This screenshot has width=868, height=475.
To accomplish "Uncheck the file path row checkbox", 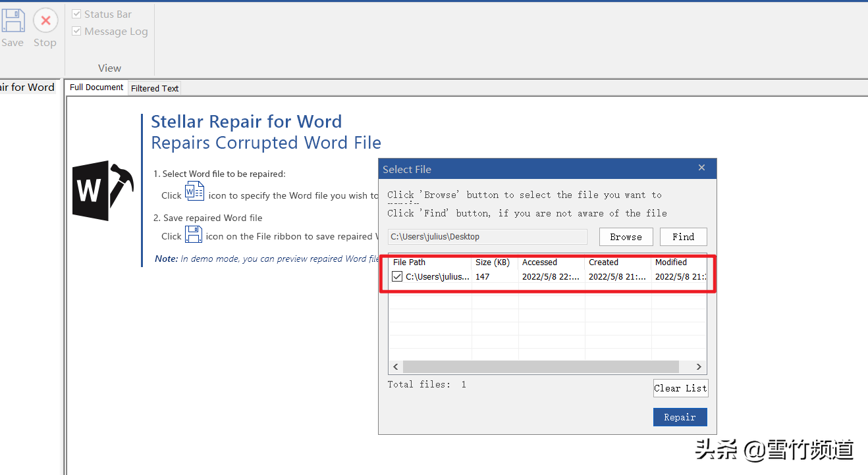I will [397, 277].
